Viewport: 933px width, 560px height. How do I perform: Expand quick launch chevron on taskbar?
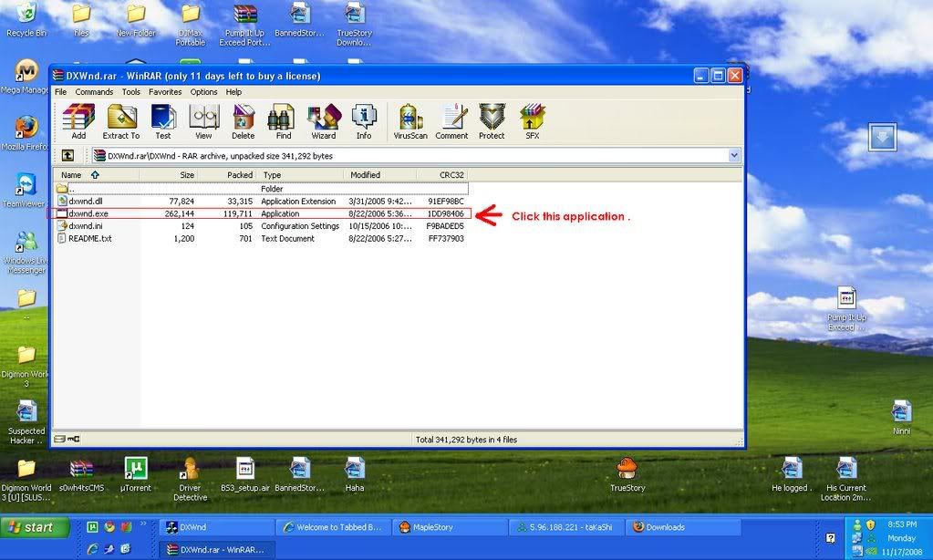tap(143, 524)
